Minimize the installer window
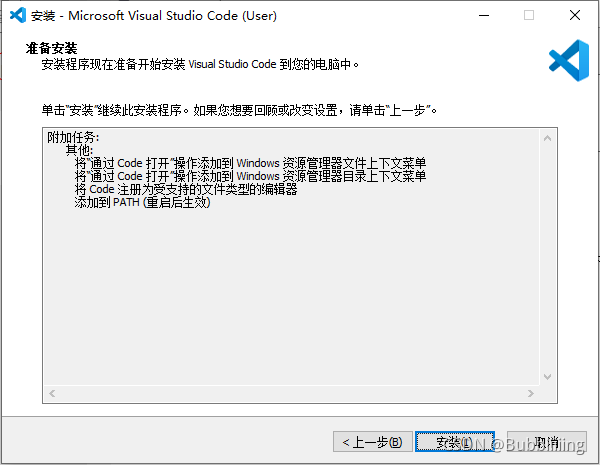This screenshot has width=600, height=465. click(x=484, y=15)
